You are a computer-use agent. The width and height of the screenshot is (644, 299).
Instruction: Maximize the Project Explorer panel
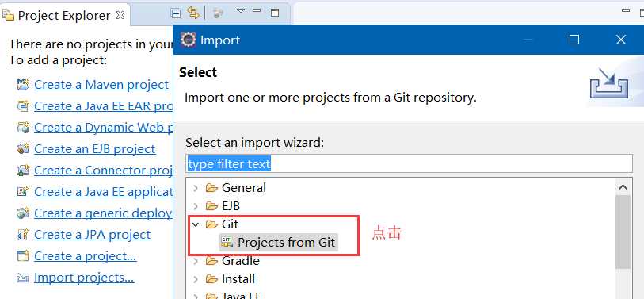pyautogui.click(x=275, y=13)
